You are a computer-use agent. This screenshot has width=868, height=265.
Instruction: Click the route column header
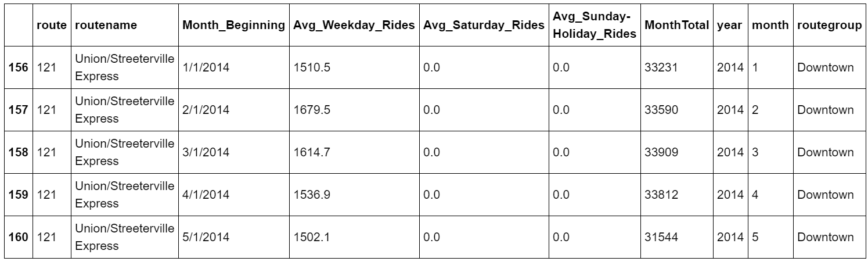[x=50, y=26]
